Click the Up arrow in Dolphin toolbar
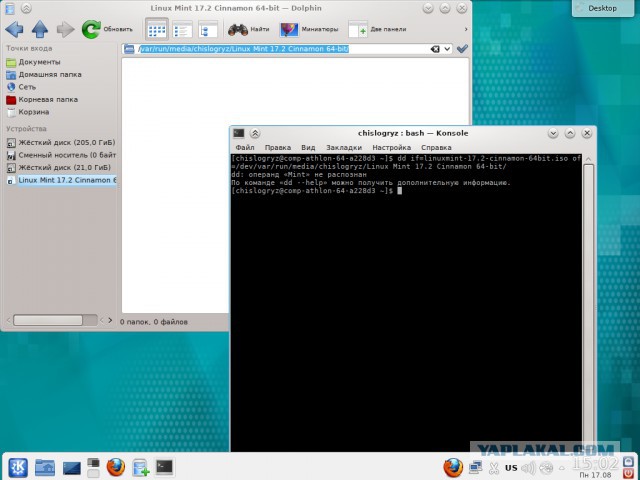 (x=40, y=29)
